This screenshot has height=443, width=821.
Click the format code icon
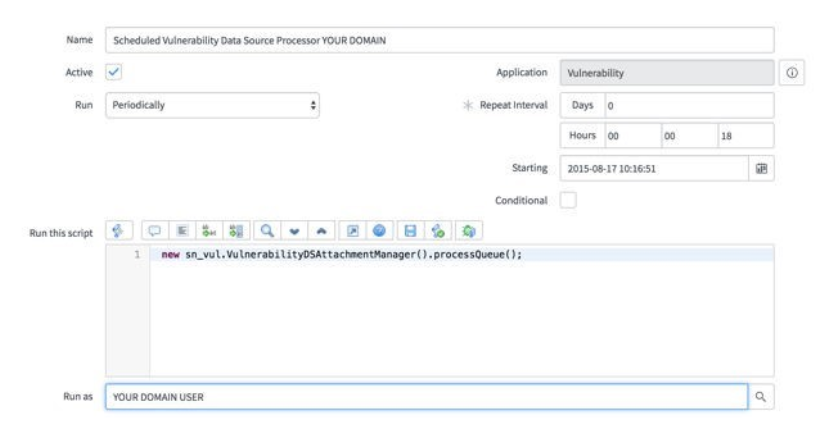point(182,231)
